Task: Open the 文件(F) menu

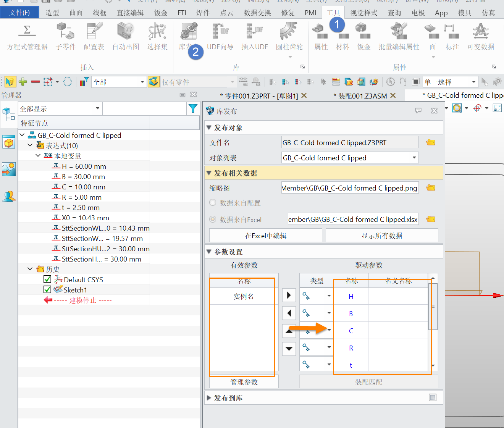Action: click(x=19, y=13)
